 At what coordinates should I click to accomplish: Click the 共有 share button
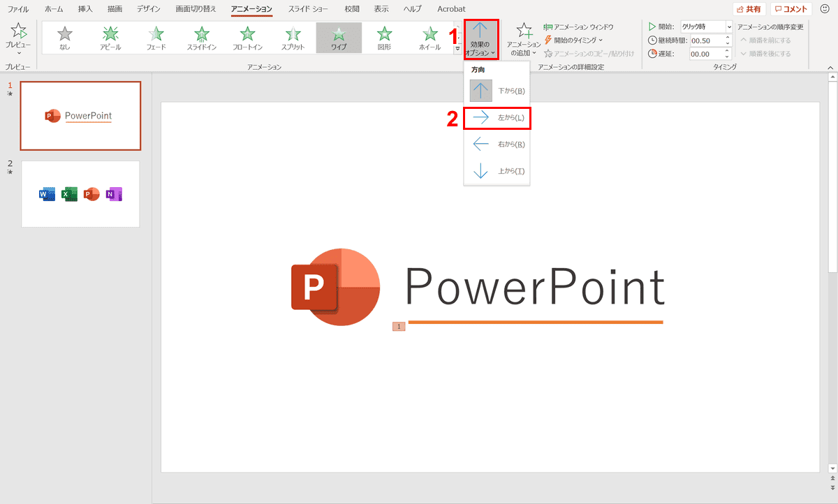point(749,9)
